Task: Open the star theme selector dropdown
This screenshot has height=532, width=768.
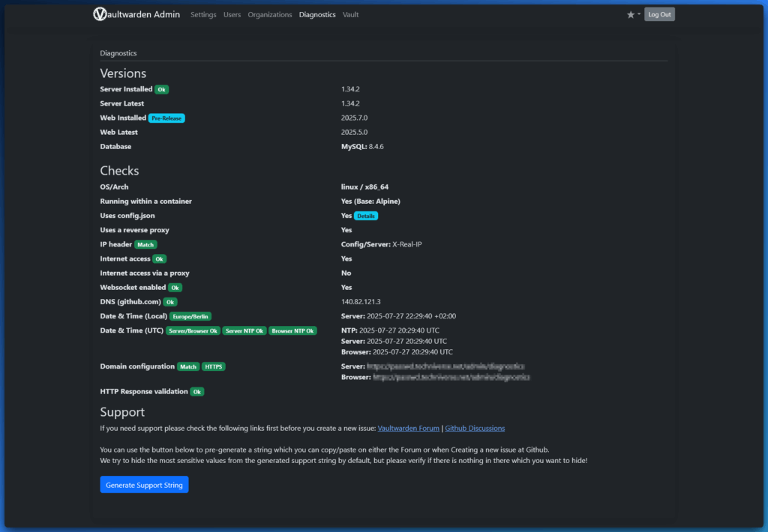Action: point(633,15)
